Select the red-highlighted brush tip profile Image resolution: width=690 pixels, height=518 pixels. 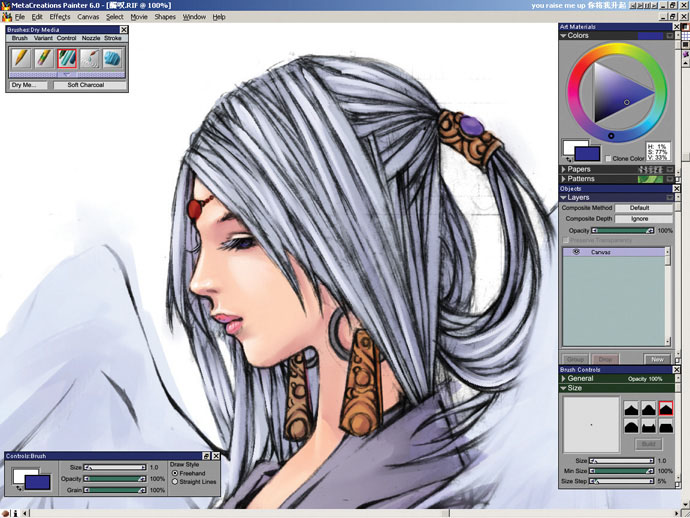click(x=666, y=409)
